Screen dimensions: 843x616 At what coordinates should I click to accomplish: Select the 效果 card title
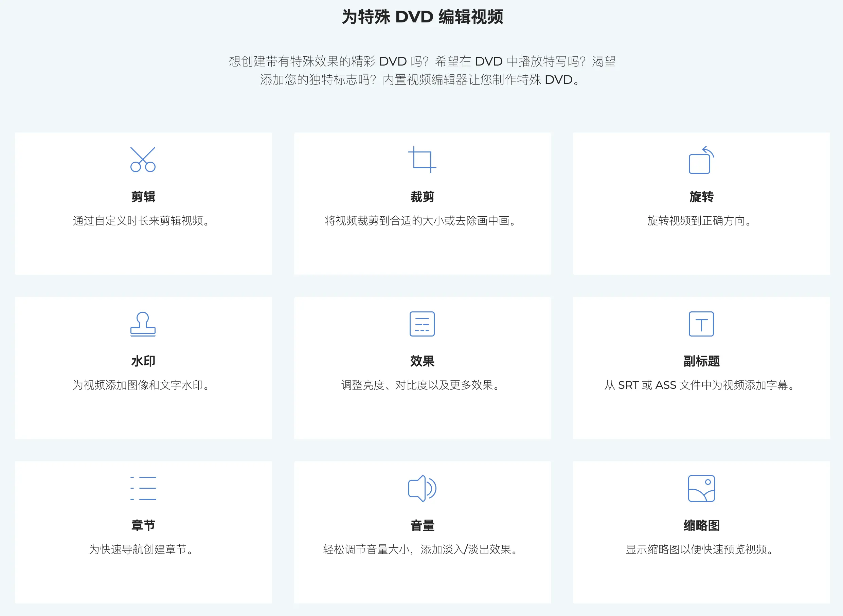[422, 361]
